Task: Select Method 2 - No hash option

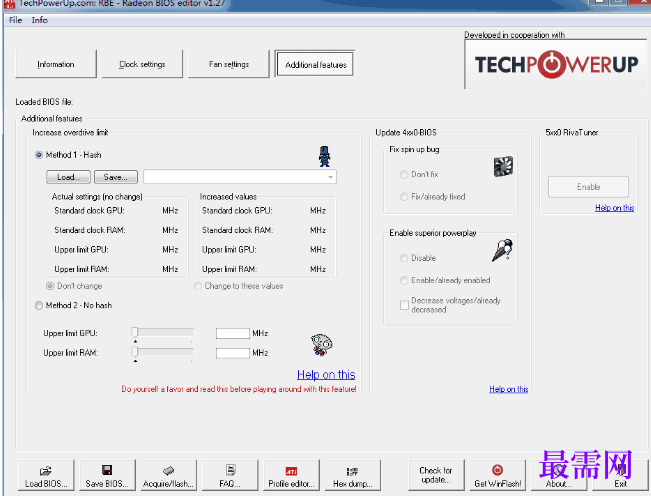Action: tap(39, 305)
